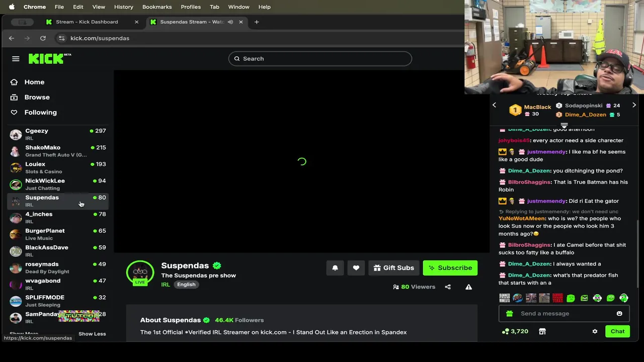644x362 pixels.
Task: Click the Gift Subs button
Action: click(x=393, y=268)
